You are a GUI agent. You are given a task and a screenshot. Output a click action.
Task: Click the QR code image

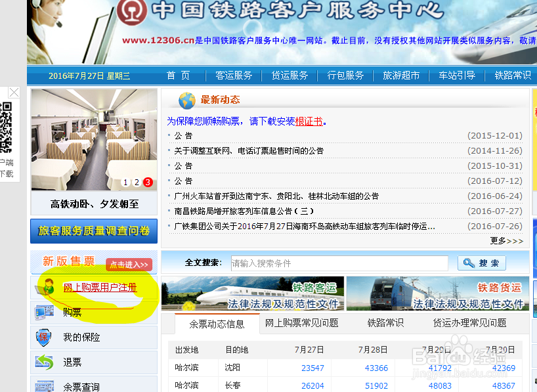[x=6, y=127]
